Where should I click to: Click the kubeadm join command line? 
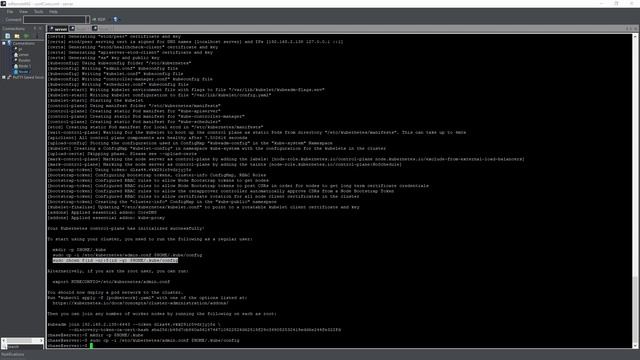coord(134,324)
